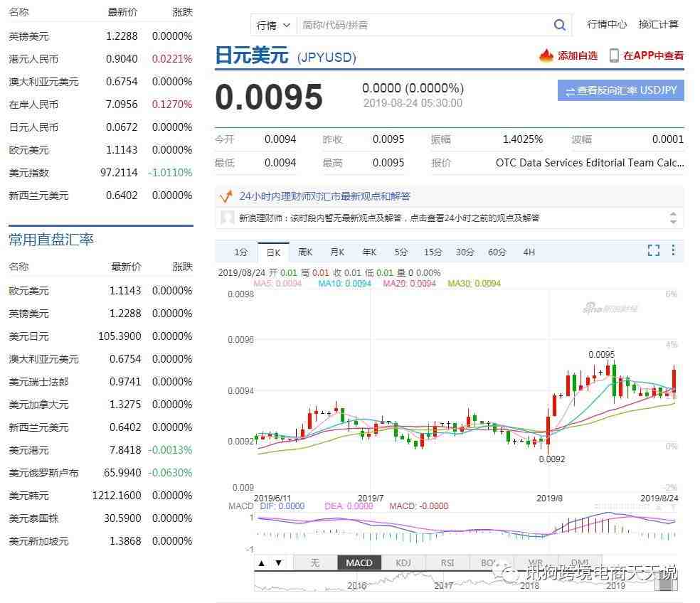
Task: Select the 4H chart tab
Action: 529,252
